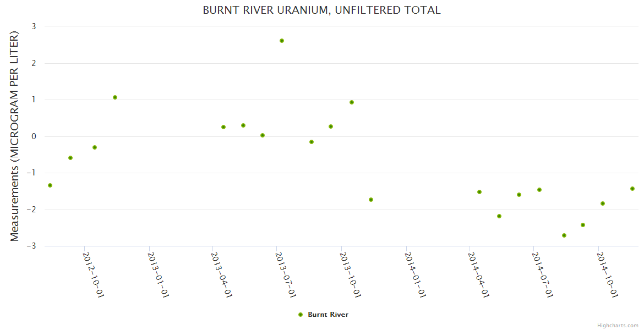Select the data point just right of 2014-10-01
The height and width of the screenshot is (330, 644).
pyautogui.click(x=603, y=204)
